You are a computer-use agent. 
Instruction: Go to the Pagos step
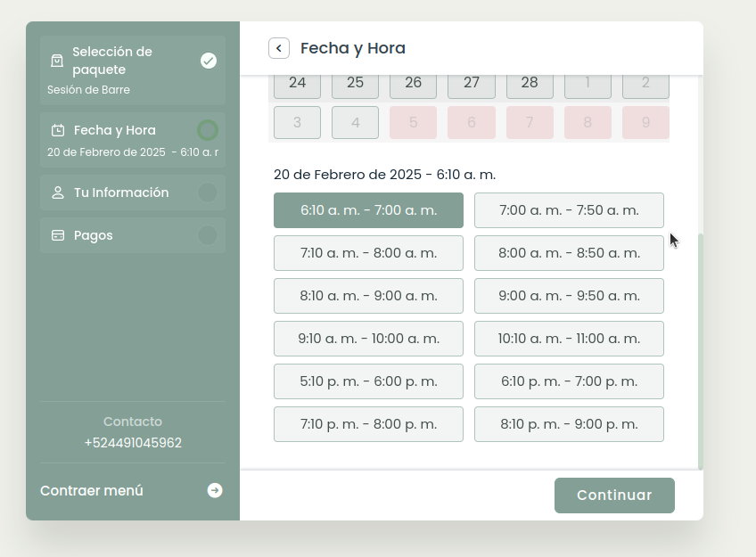(94, 235)
